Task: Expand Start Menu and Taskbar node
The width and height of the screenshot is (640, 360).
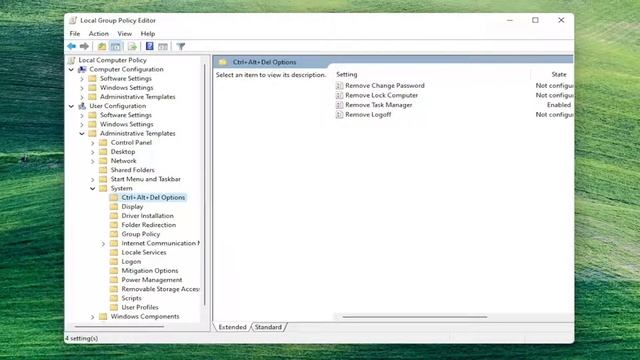Action: click(x=93, y=180)
